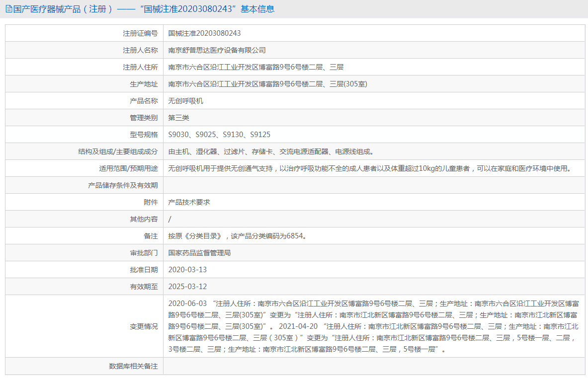Click the 数据库相关备注 label
Screen dimensions: 588x379
click(133, 366)
